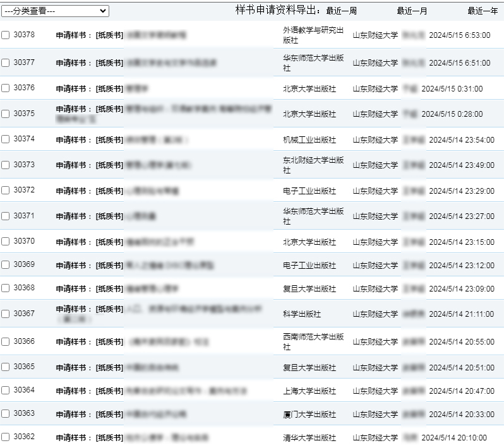The width and height of the screenshot is (504, 448).
Task: Tick the checkbox for record 30378
Action: click(x=6, y=35)
